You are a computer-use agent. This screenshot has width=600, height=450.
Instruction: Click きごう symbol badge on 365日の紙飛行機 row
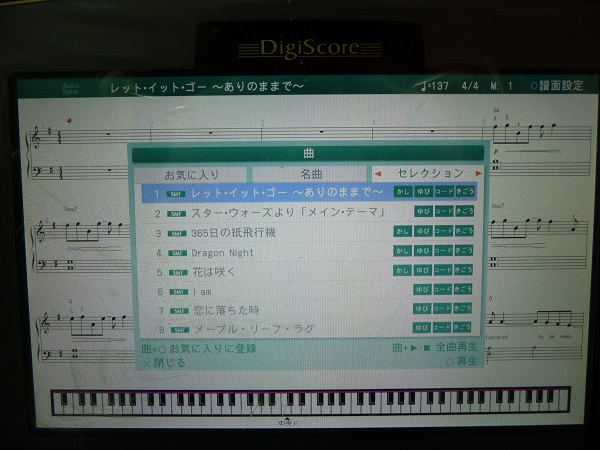click(463, 233)
